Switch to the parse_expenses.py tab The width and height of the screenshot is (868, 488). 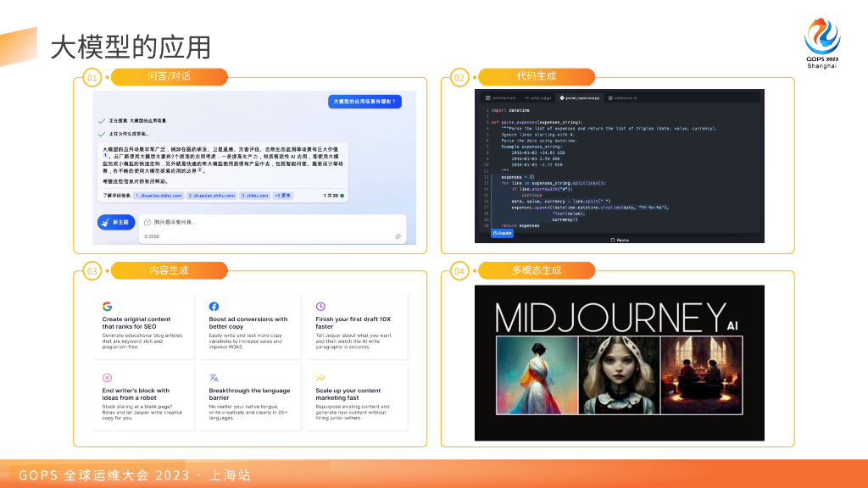(x=578, y=98)
